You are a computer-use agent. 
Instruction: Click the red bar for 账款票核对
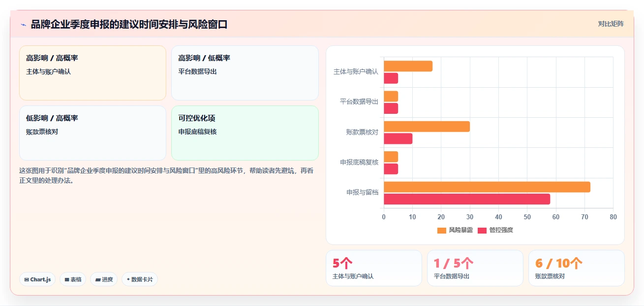click(399, 139)
